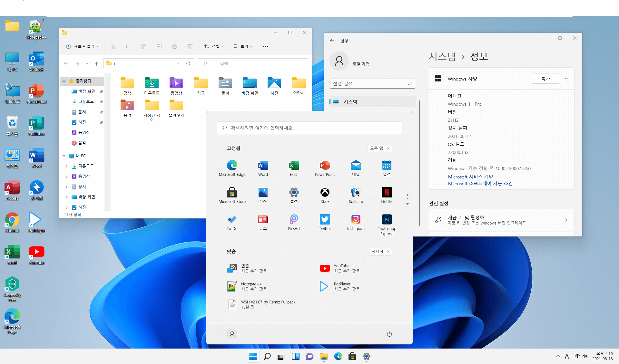
Task: Open the 새로 만들기 dropdown
Action: pos(82,46)
